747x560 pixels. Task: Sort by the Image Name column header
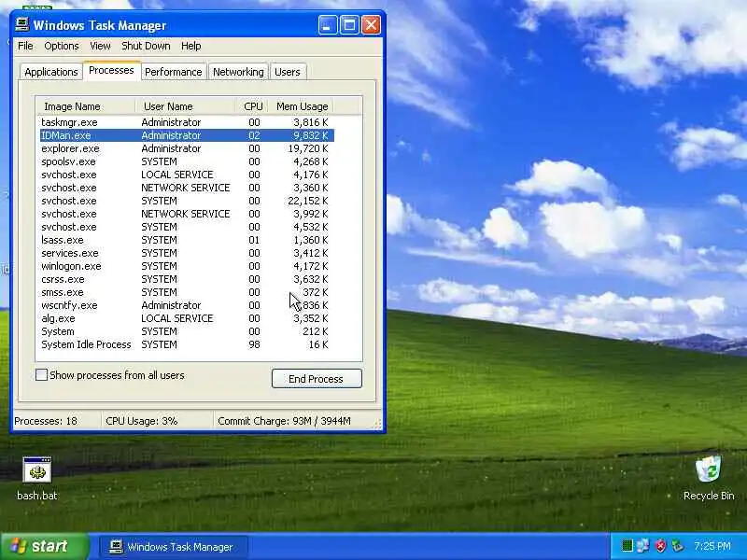coord(86,106)
